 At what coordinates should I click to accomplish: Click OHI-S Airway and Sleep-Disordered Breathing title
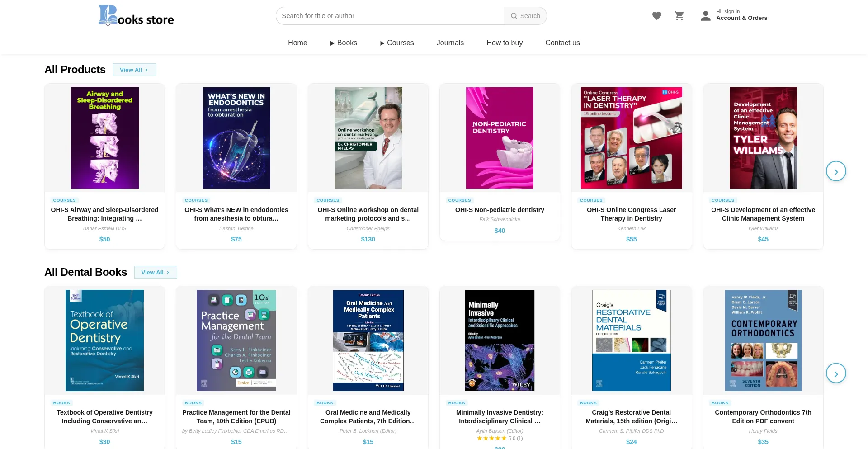tap(105, 214)
